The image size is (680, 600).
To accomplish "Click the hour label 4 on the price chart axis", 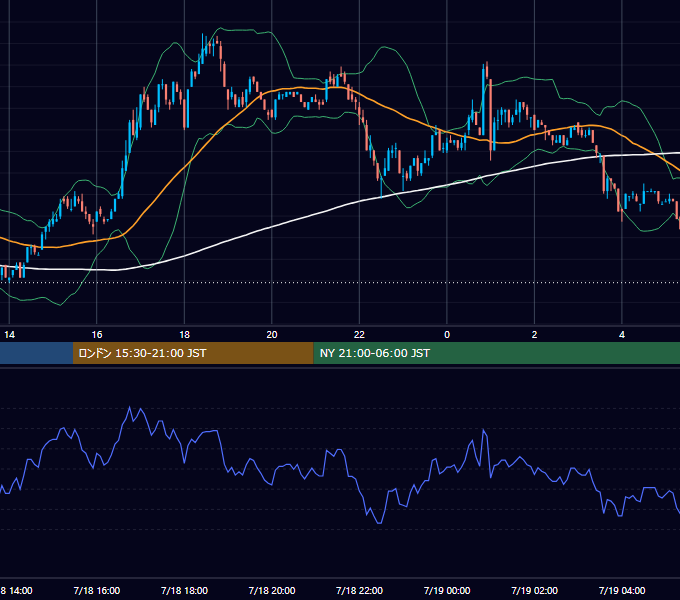I will [622, 335].
